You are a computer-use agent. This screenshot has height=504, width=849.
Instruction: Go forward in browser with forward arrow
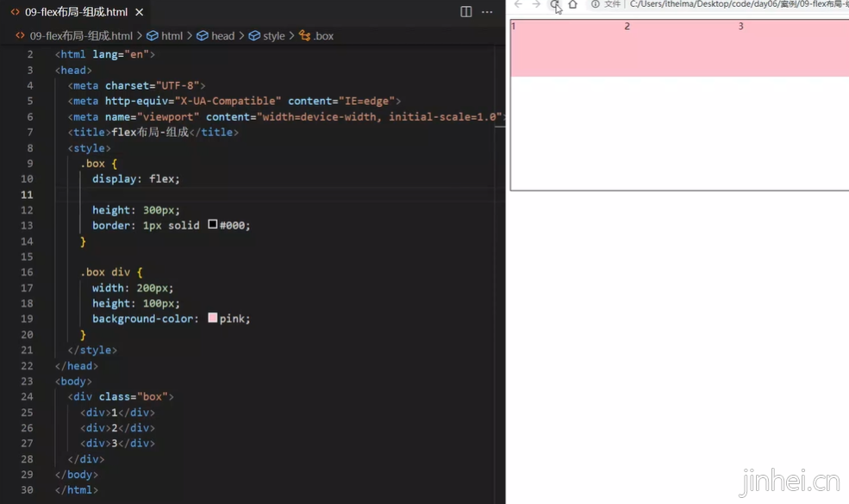pyautogui.click(x=536, y=4)
